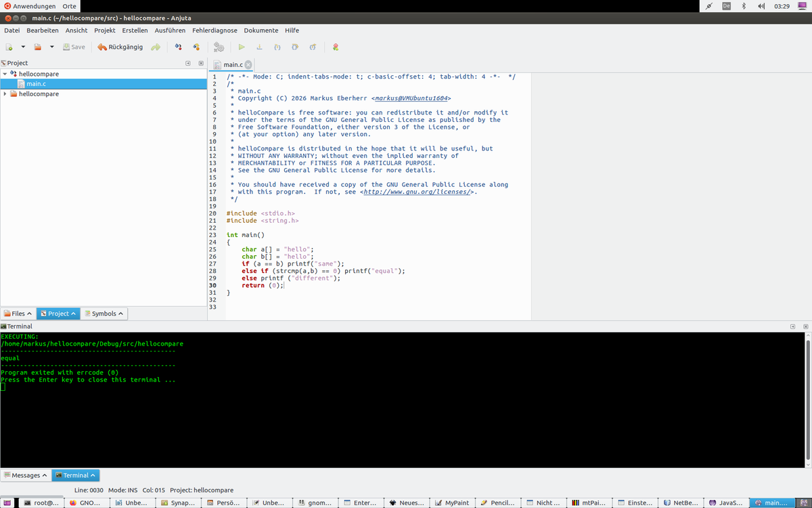The image size is (812, 508).
Task: Open the Anwendungen panel menu
Action: click(29, 6)
